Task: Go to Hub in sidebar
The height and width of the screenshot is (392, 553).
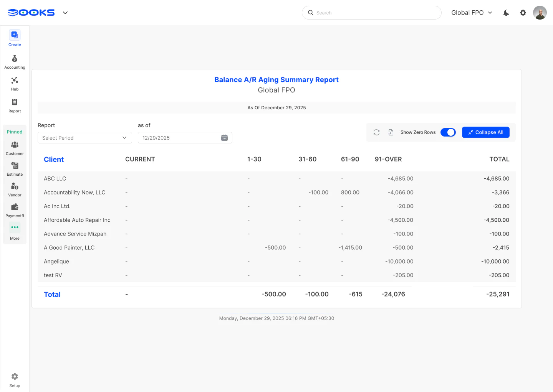Action: (x=15, y=84)
